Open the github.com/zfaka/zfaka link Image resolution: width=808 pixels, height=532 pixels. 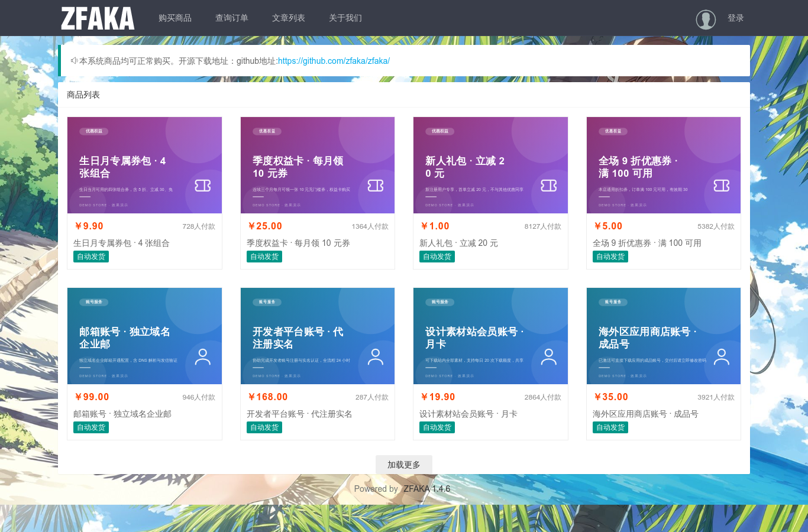point(334,61)
